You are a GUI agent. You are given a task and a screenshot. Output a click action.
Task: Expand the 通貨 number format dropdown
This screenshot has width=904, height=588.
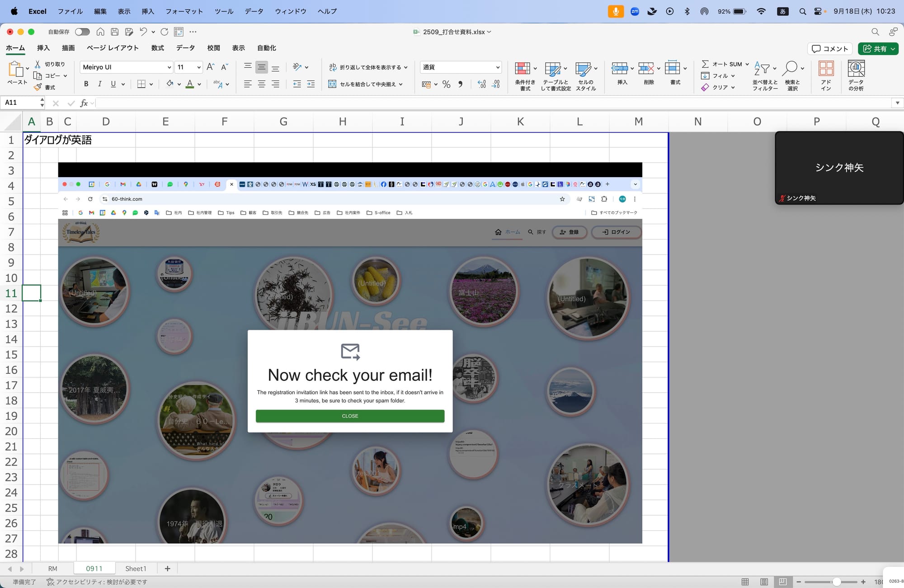tap(498, 67)
